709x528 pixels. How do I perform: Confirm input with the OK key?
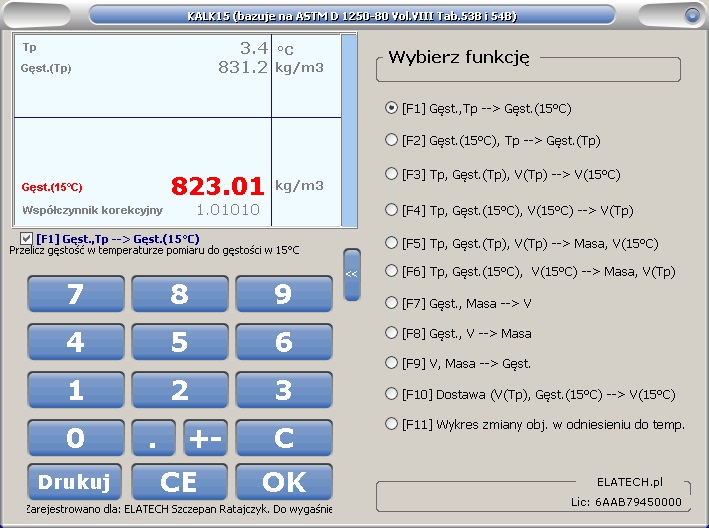click(x=284, y=482)
